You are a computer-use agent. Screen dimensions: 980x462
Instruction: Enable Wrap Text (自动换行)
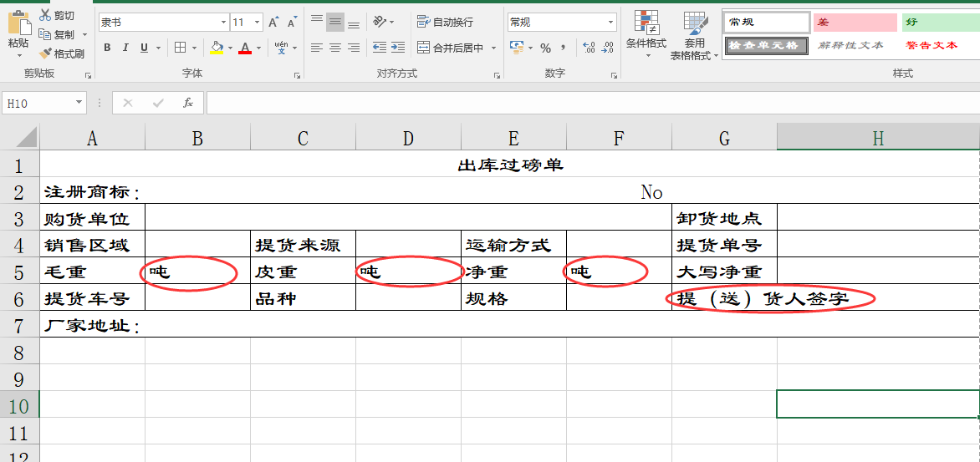coord(446,22)
